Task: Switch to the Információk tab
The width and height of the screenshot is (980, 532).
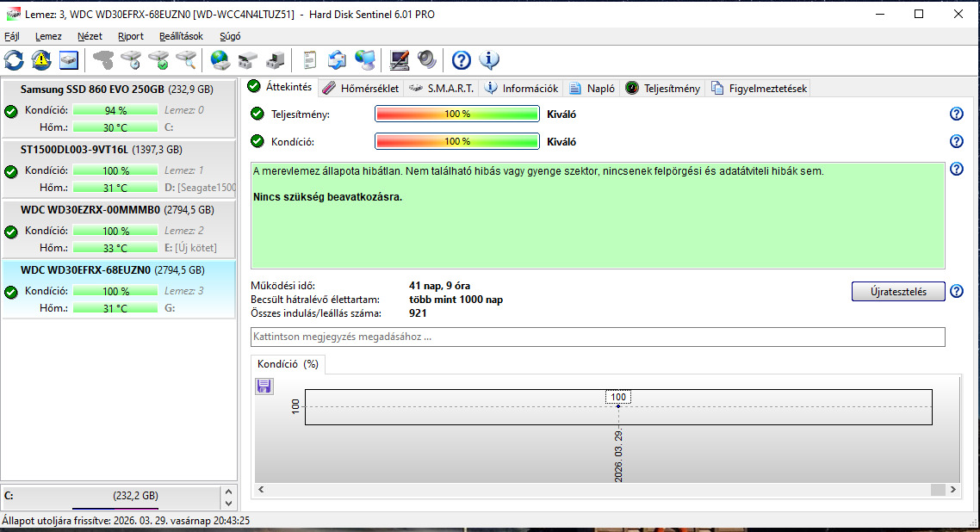Action: coord(523,89)
